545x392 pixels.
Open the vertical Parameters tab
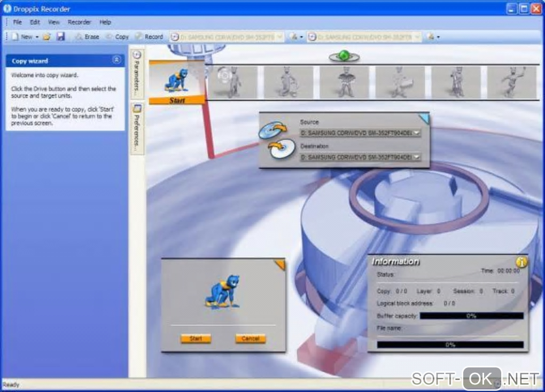tap(137, 74)
